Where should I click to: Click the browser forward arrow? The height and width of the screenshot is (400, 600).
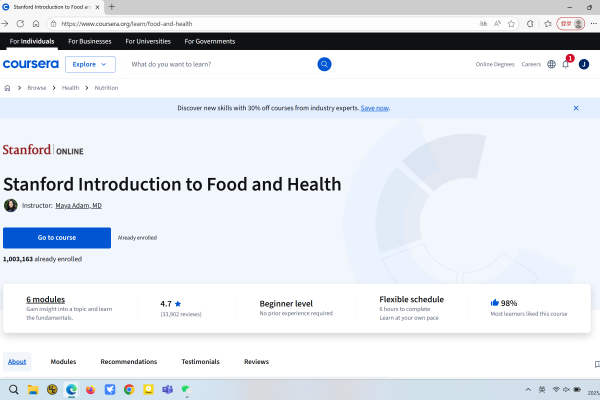(5, 24)
